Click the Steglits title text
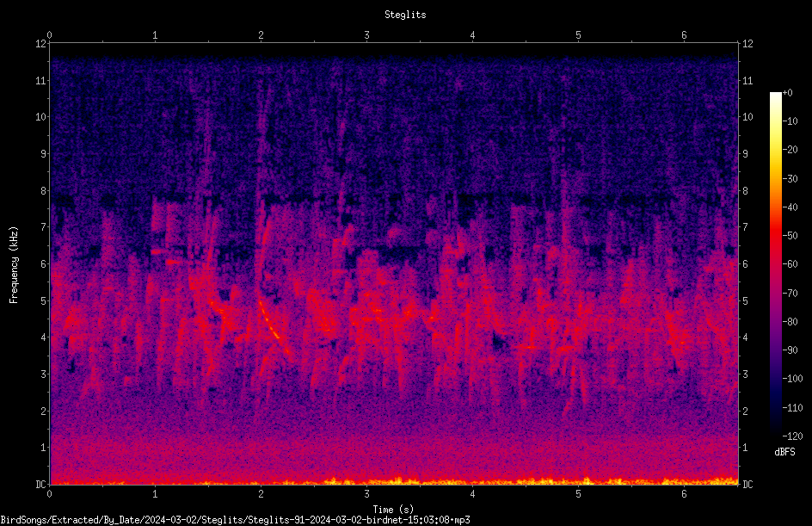Screen dimensions: 812x526 click(405, 15)
